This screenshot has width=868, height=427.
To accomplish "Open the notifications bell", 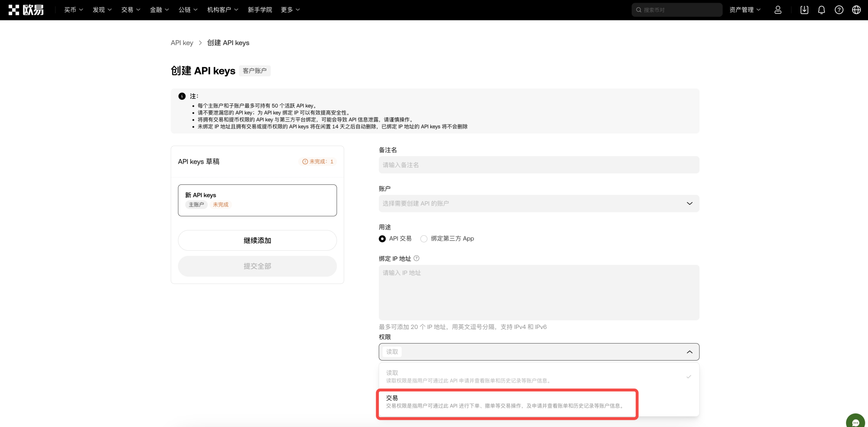I will pyautogui.click(x=822, y=10).
